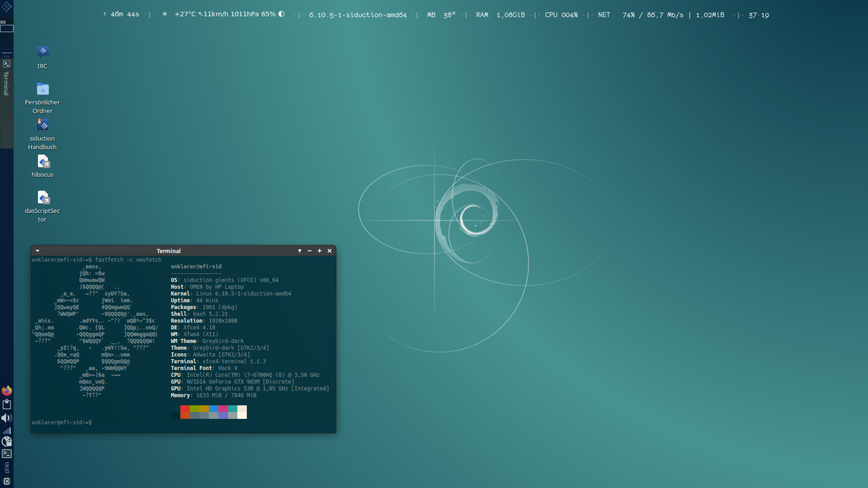This screenshot has height=488, width=868.
Task: Click the bottom terminal prompt line
Action: [62, 422]
